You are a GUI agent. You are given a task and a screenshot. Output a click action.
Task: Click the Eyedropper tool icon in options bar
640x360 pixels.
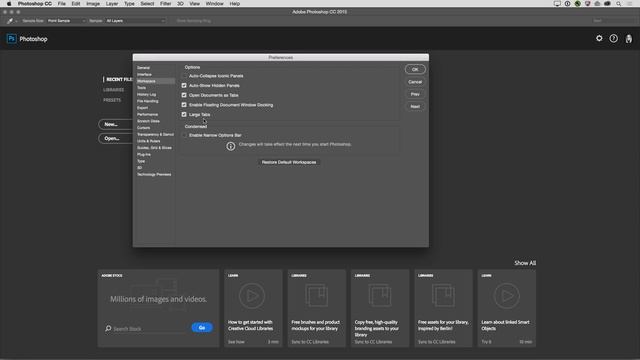tap(10, 20)
